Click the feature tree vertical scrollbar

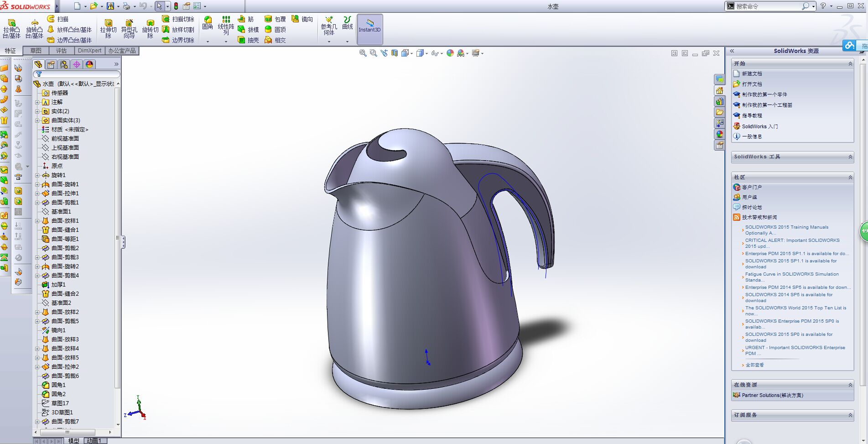[118, 237]
